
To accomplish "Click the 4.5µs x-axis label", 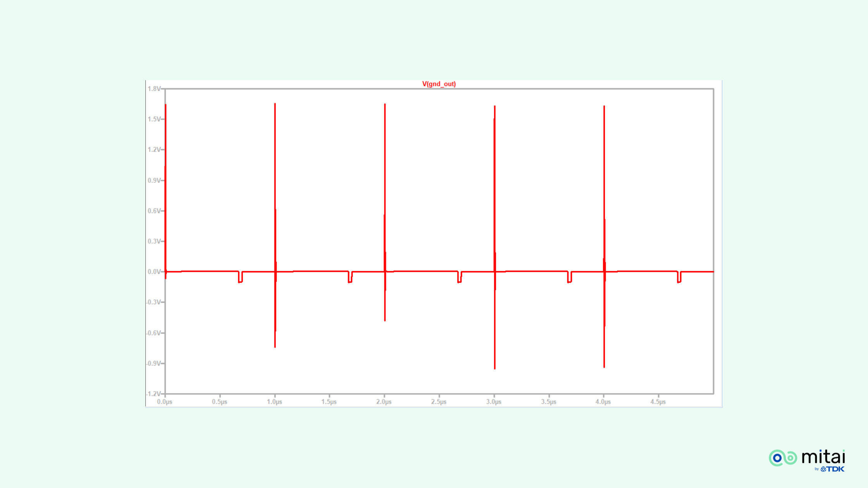I will point(658,402).
